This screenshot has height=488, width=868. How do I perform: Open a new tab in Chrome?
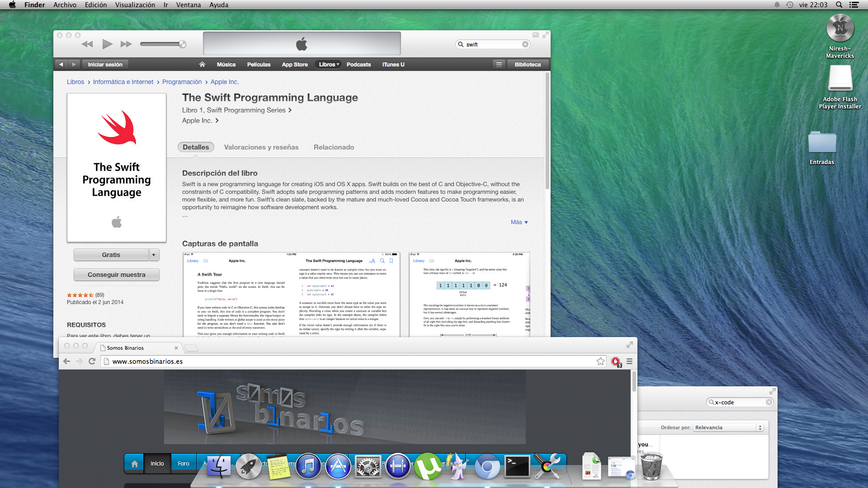tap(192, 348)
